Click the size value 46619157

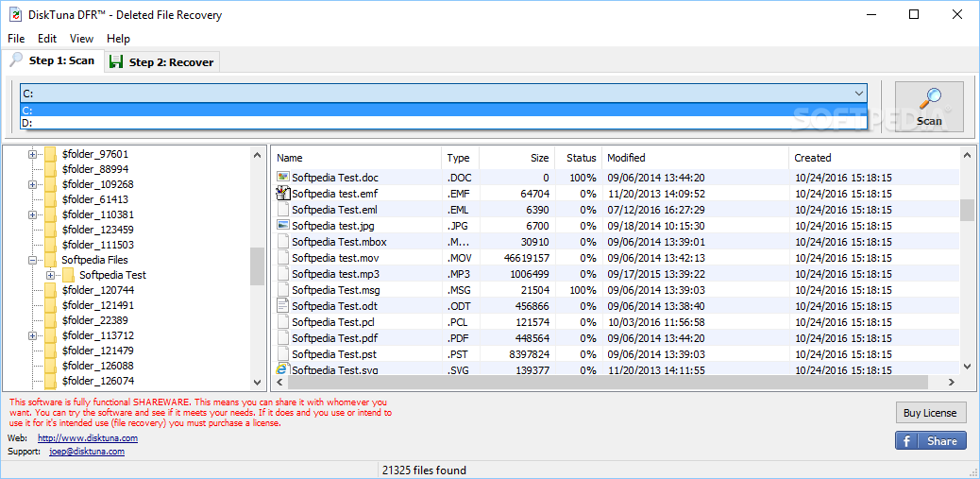pyautogui.click(x=526, y=258)
